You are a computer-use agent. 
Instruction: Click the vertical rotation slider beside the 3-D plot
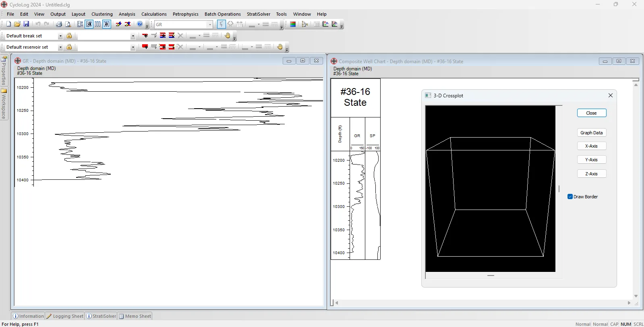pos(559,189)
